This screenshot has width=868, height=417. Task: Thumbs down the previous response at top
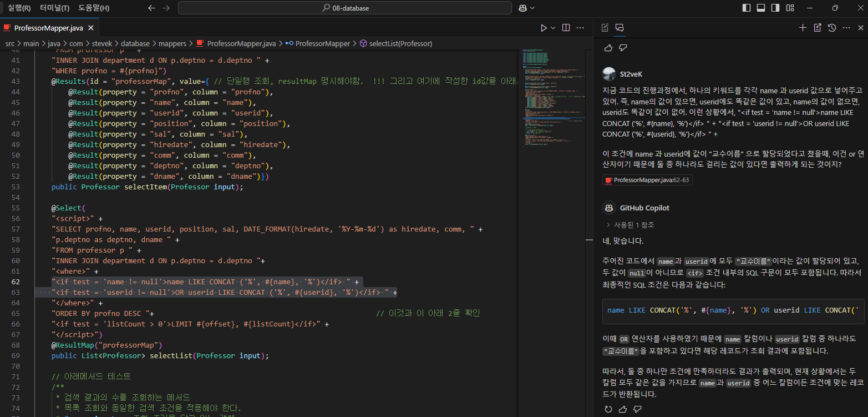pos(623,48)
